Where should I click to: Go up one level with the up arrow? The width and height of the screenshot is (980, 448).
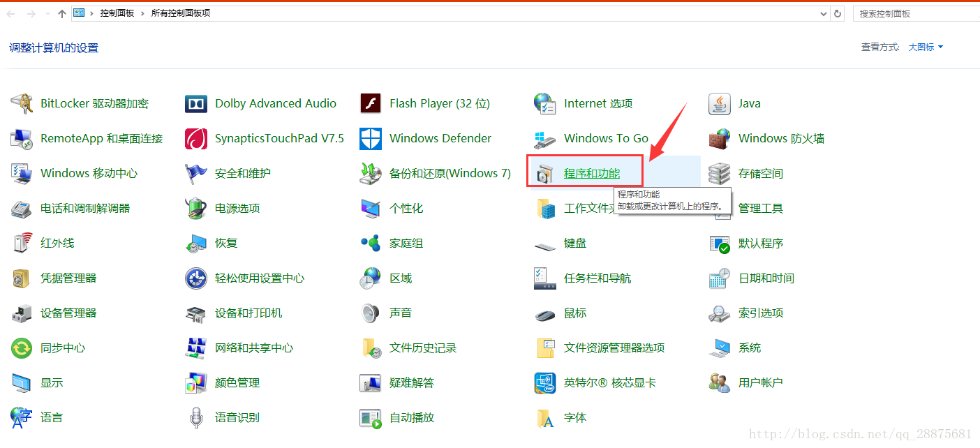pyautogui.click(x=62, y=13)
